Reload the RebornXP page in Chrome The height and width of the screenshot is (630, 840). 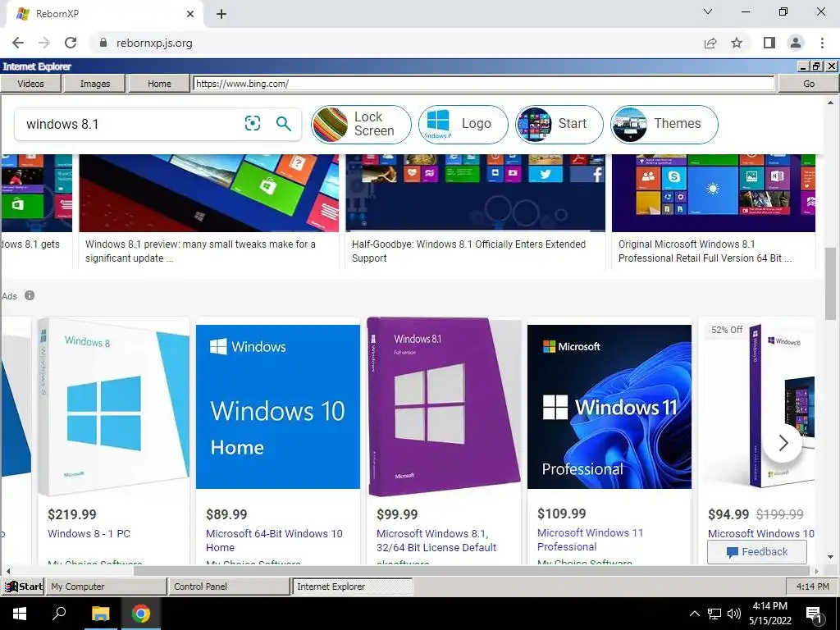pos(71,43)
